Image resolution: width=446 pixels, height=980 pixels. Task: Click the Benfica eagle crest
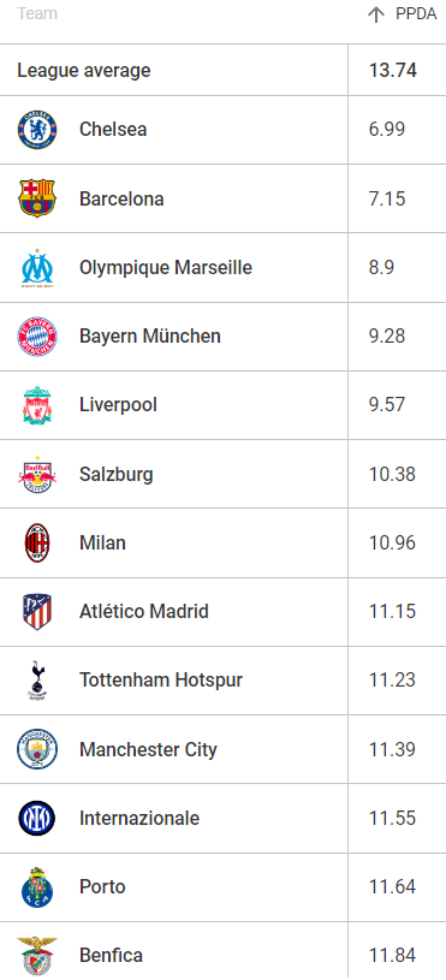click(x=37, y=955)
